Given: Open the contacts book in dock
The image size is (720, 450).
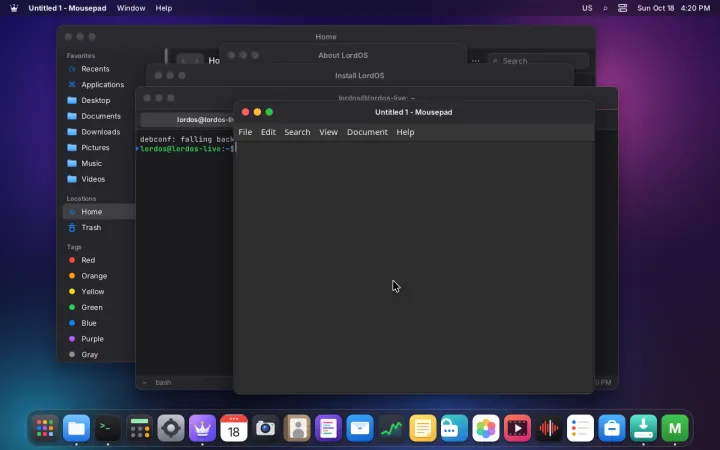Looking at the screenshot, I should 297,428.
